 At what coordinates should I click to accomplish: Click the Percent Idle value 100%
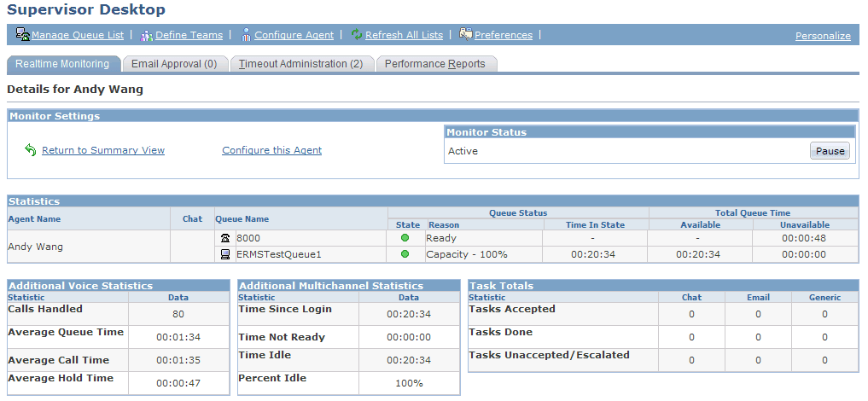point(409,383)
